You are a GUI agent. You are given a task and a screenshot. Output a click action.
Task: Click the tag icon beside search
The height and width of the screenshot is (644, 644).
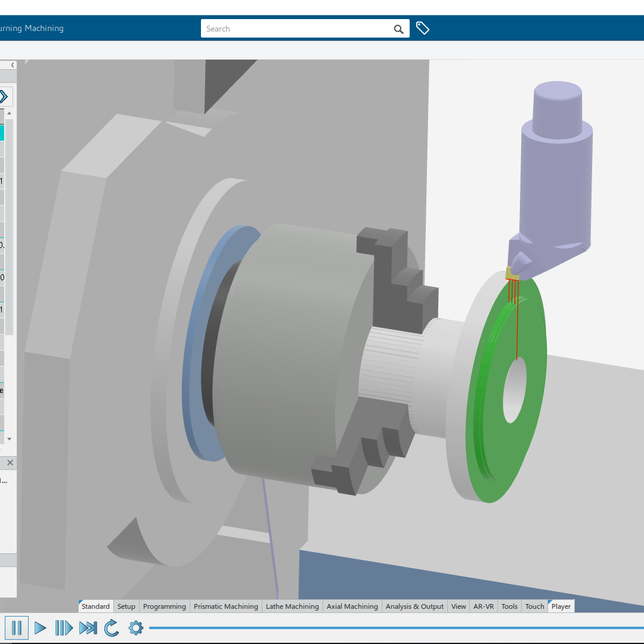click(x=423, y=28)
